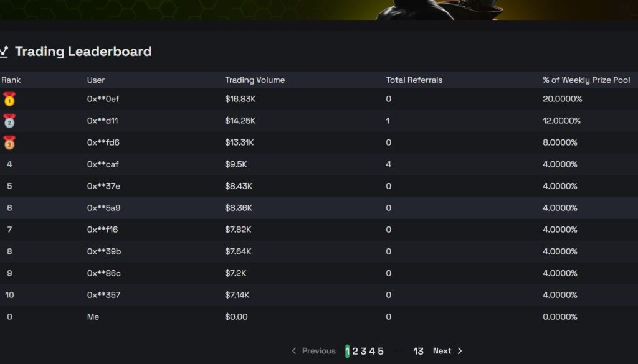
Task: Go to the Next leaderboard page
Action: click(x=442, y=351)
